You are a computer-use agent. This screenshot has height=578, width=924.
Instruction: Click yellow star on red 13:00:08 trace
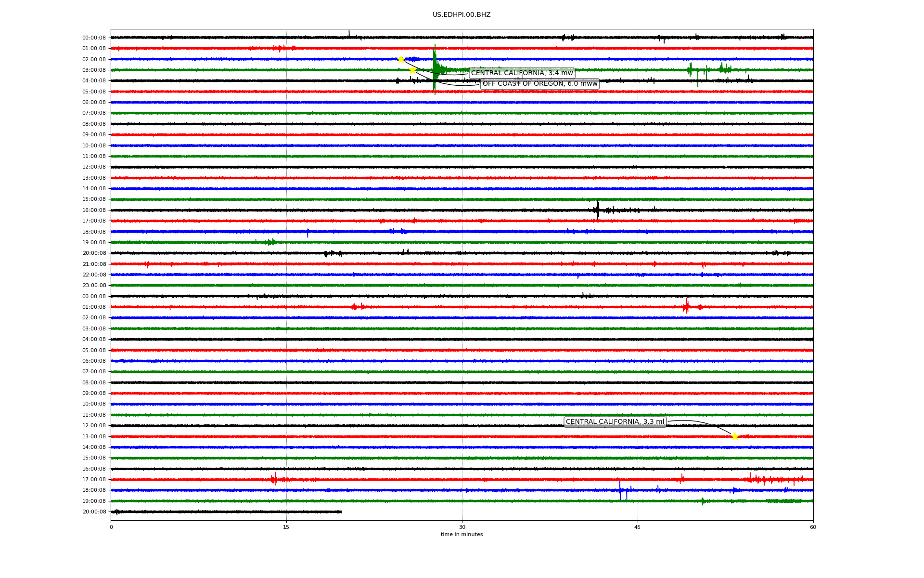(x=735, y=436)
